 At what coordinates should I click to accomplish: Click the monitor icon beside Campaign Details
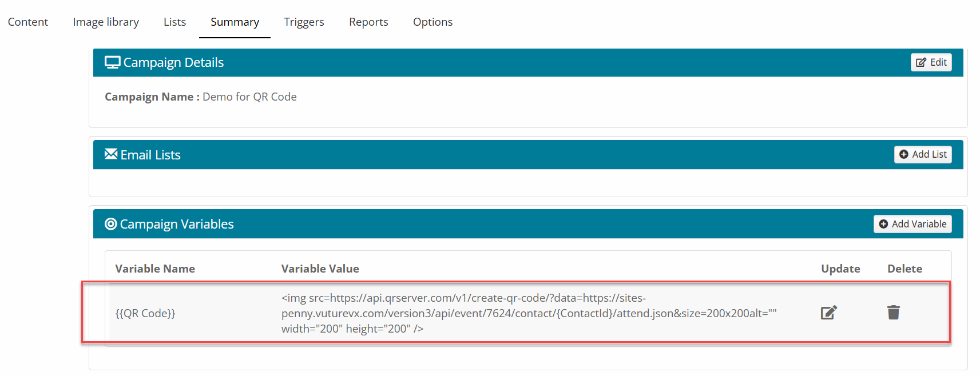(x=112, y=62)
